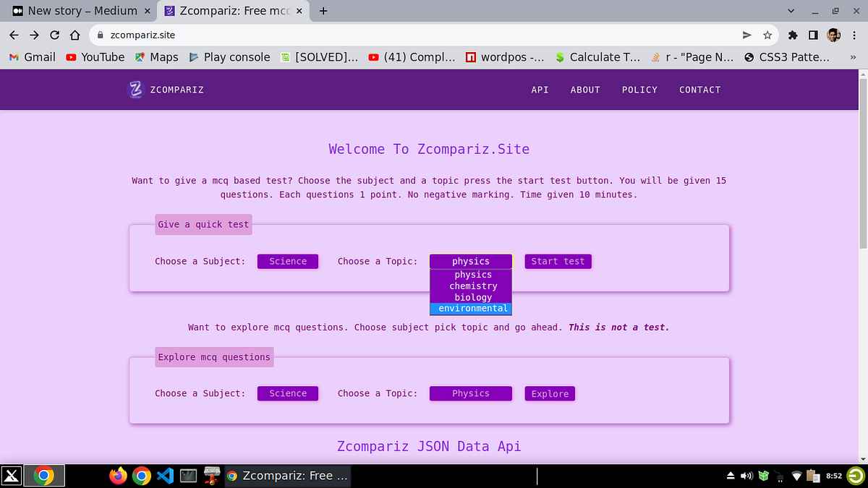Click the volume icon in the system tray
This screenshot has width=868, height=488.
(x=746, y=476)
